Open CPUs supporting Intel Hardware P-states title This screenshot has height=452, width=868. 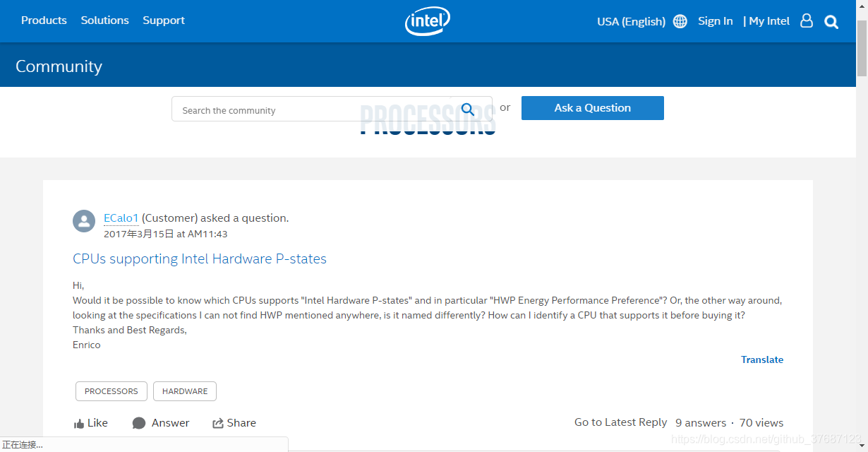[200, 258]
